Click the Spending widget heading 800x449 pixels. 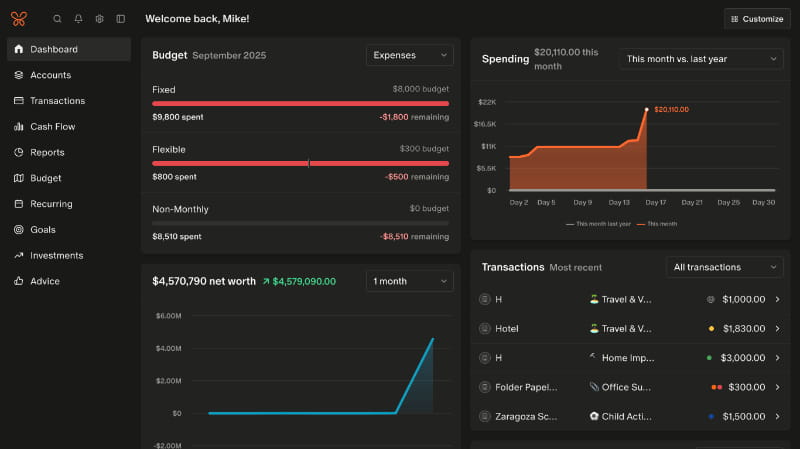506,59
